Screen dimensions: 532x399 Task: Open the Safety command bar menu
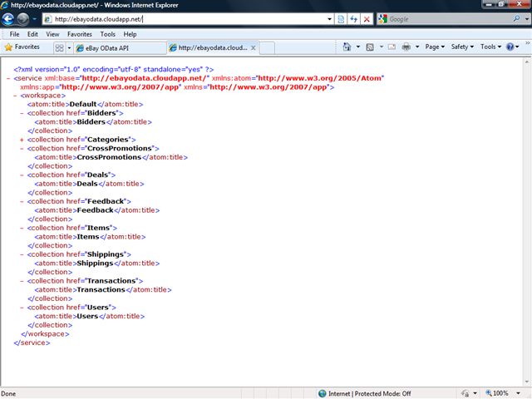(462, 47)
